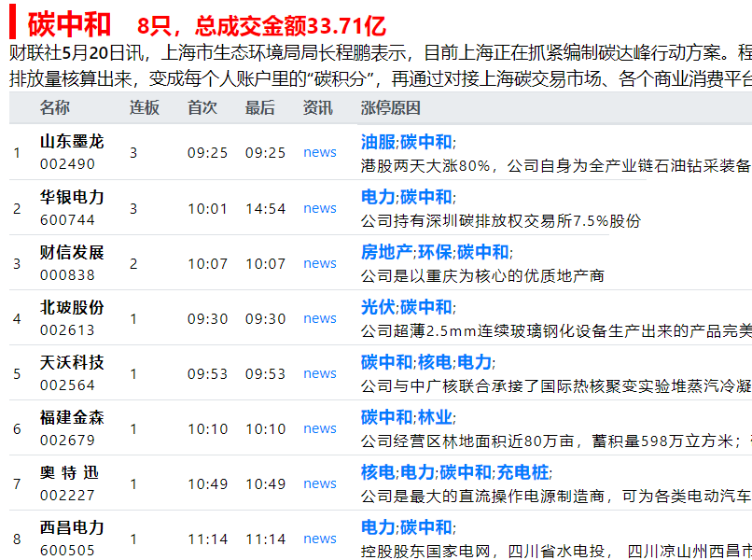Click 电力 tag in 奥特迅 row
The image size is (752, 560).
pos(417,472)
